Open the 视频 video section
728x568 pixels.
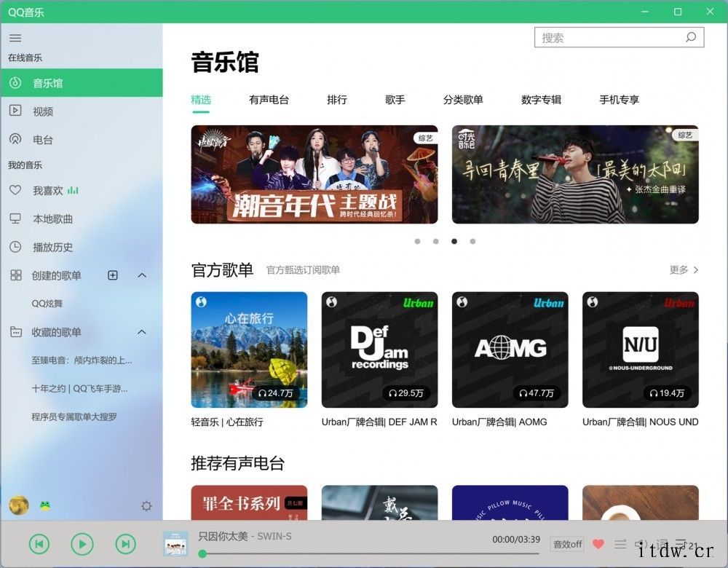tap(82, 111)
